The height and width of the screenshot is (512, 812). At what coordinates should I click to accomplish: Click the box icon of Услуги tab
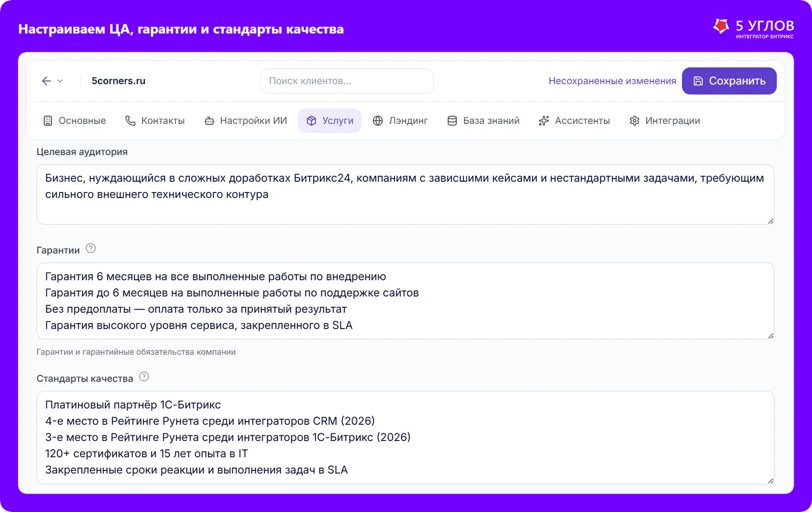pos(312,120)
